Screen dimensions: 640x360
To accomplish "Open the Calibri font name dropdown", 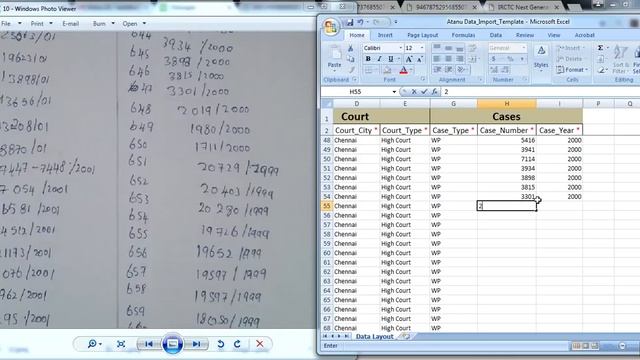I will click(400, 48).
